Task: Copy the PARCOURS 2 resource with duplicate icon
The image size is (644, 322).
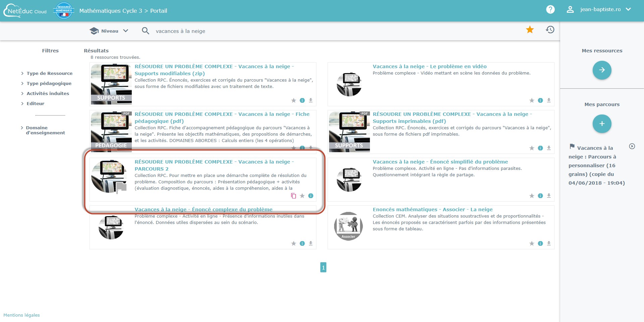Action: pos(293,196)
